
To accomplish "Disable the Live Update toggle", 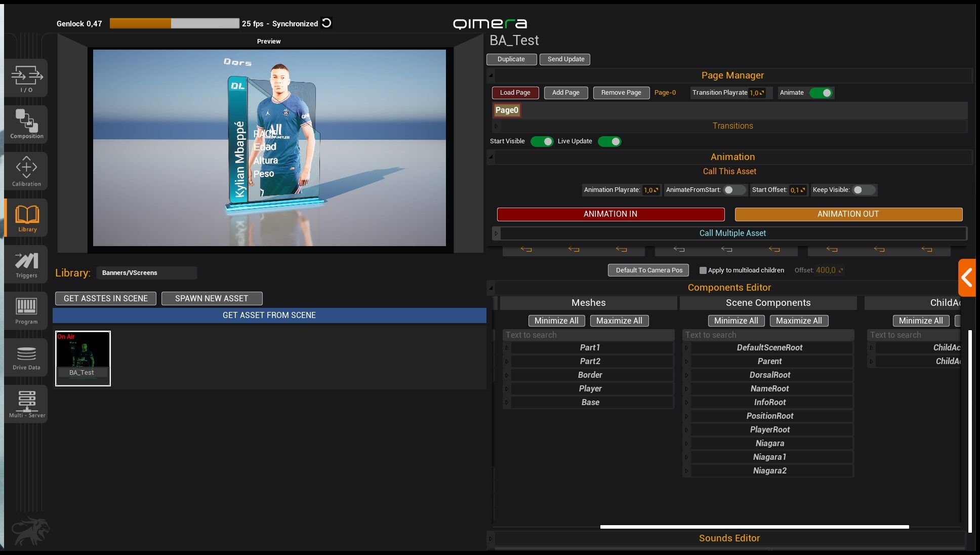I will coord(609,141).
